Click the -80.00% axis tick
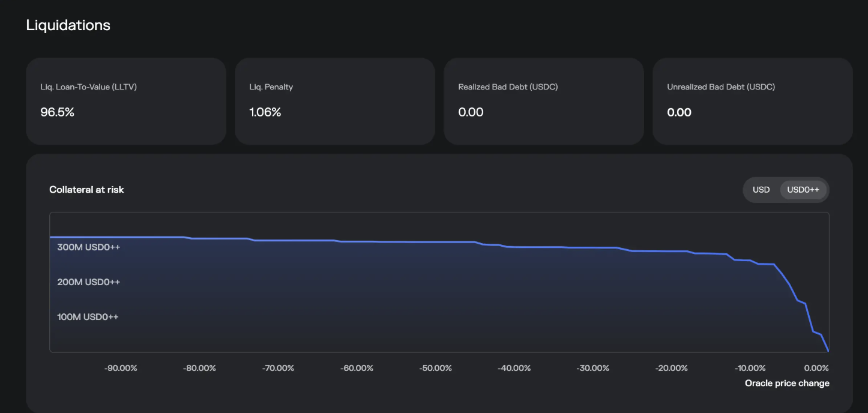This screenshot has width=868, height=413. pos(199,368)
